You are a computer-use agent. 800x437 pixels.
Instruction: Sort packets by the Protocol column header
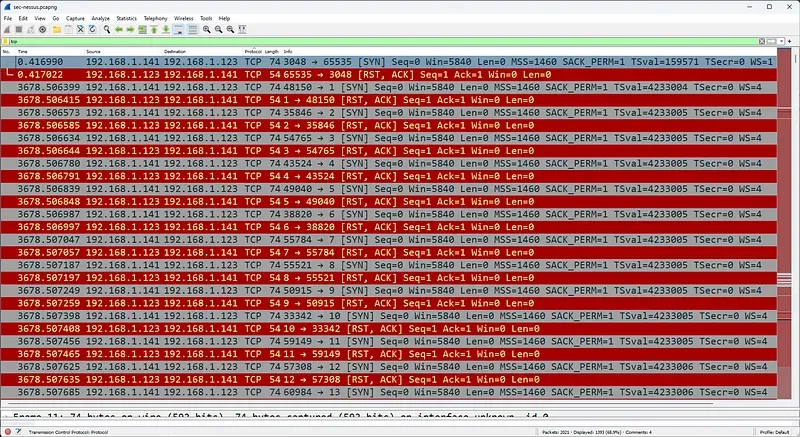pyautogui.click(x=253, y=52)
